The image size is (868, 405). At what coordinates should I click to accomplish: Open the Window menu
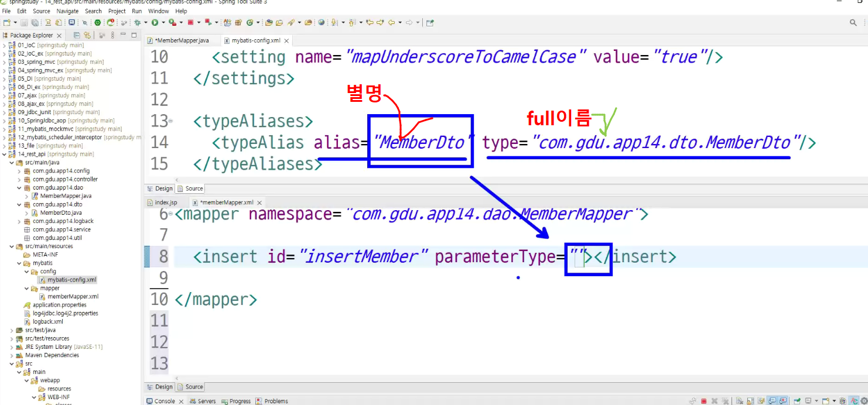(x=159, y=11)
